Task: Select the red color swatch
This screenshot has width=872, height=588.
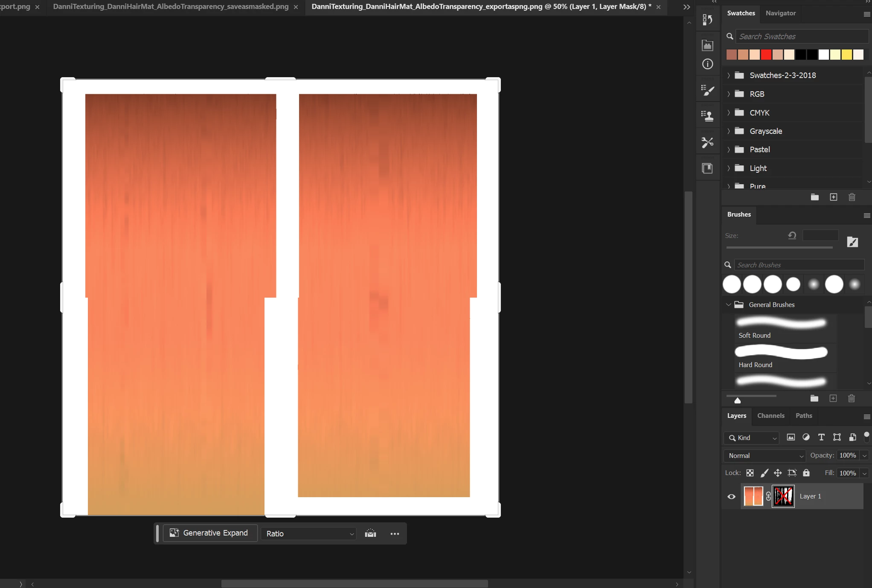Action: [x=766, y=55]
